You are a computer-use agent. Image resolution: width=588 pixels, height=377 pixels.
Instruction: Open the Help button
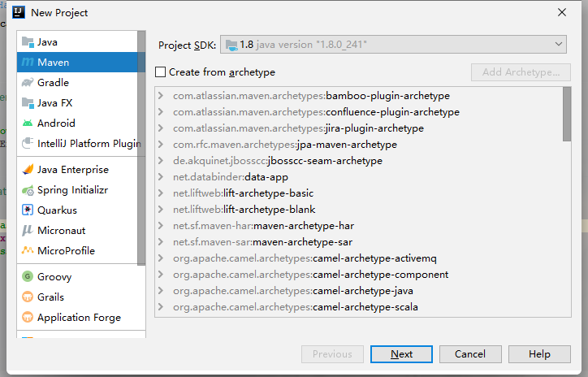pos(539,354)
